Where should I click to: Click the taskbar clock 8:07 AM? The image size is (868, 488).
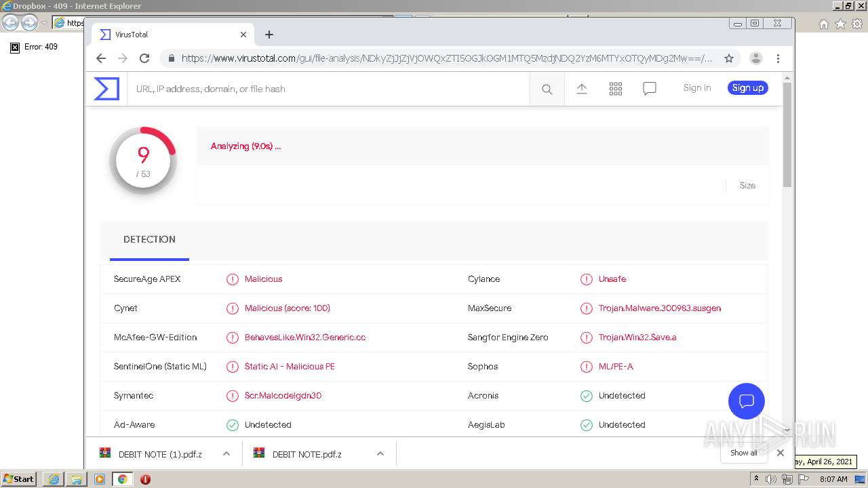click(x=833, y=479)
